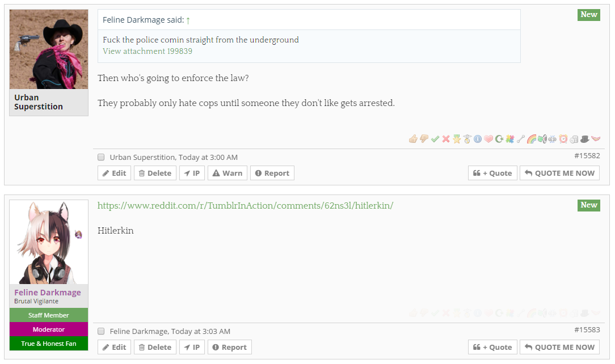Rate Urban Superstition's post with thumbs down
Image resolution: width=615 pixels, height=364 pixels.
[x=424, y=139]
